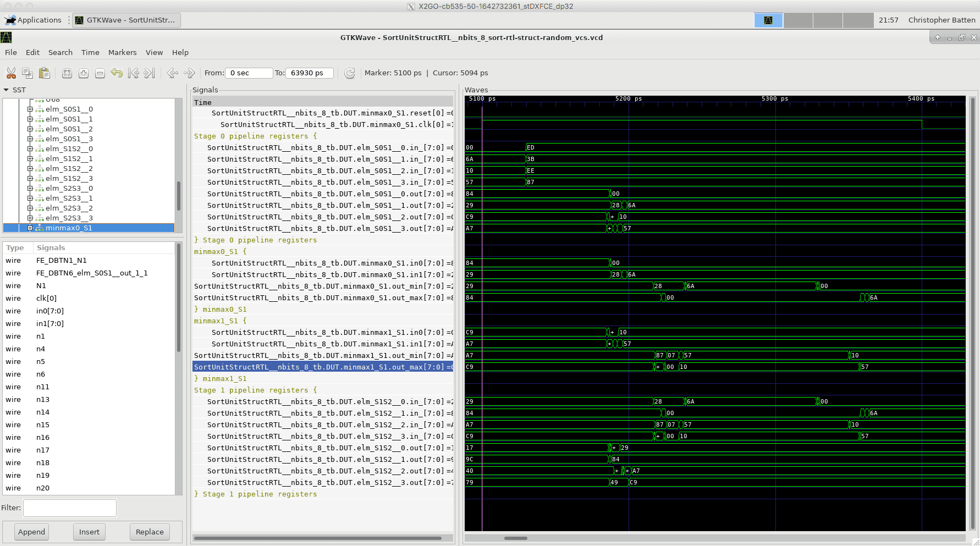Reload the waveform with the refresh icon
The width and height of the screenshot is (980, 546).
click(x=350, y=73)
